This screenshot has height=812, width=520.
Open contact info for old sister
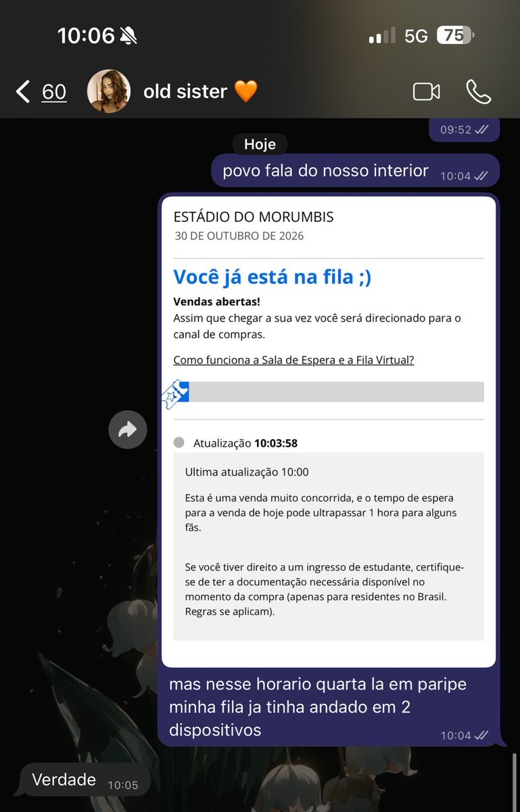200,91
